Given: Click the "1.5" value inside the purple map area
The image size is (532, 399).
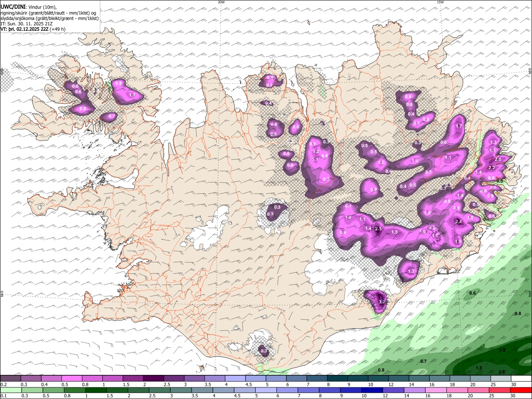Looking at the screenshot, I should pyautogui.click(x=394, y=232).
